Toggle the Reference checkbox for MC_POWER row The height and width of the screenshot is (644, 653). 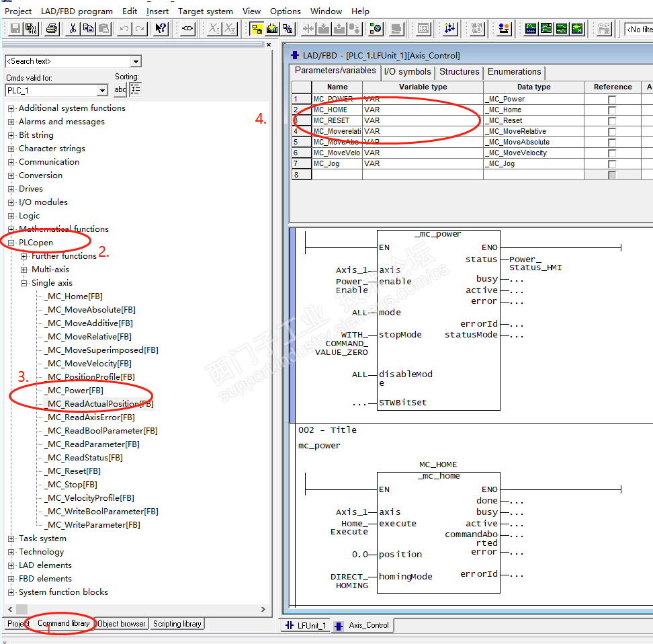[x=612, y=99]
